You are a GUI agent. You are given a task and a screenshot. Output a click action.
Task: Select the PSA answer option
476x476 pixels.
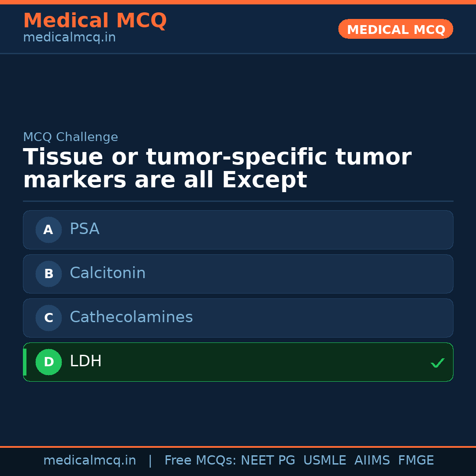tap(238, 230)
